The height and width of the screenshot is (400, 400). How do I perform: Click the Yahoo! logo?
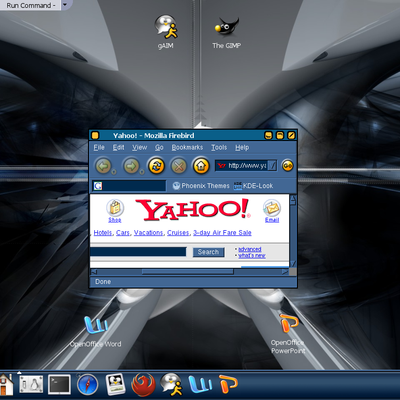(x=193, y=209)
